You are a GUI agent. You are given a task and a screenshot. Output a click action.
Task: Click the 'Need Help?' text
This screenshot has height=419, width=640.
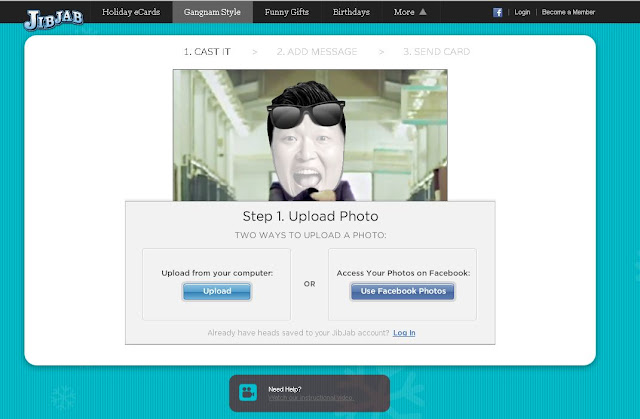coord(284,389)
